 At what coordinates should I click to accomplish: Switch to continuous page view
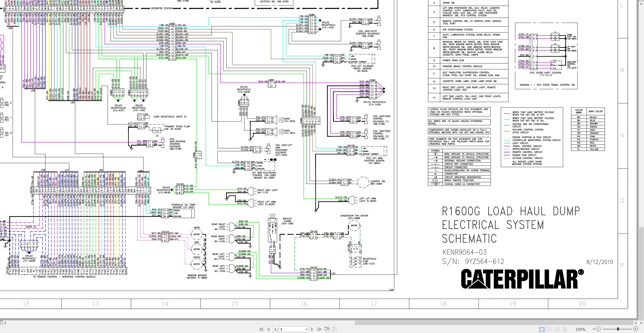[549, 329]
